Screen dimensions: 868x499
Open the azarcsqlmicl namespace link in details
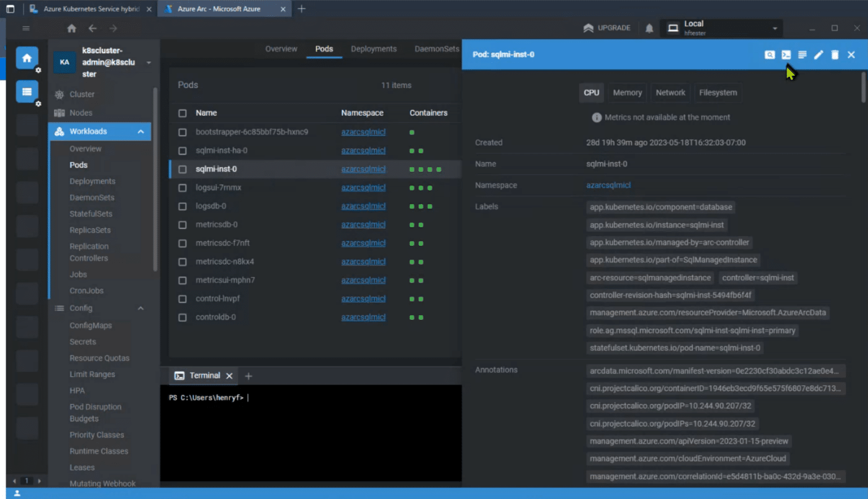[x=608, y=185]
